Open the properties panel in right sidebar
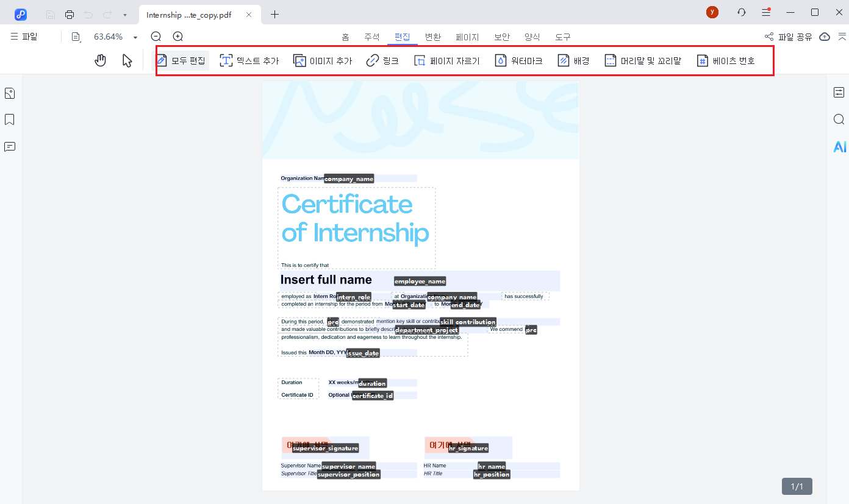The width and height of the screenshot is (849, 504). pyautogui.click(x=839, y=93)
